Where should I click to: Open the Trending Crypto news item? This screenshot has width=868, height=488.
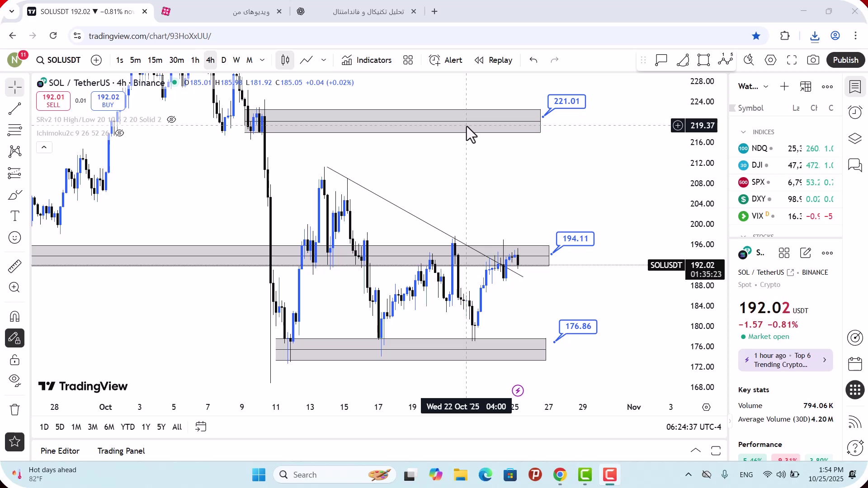coord(786,360)
